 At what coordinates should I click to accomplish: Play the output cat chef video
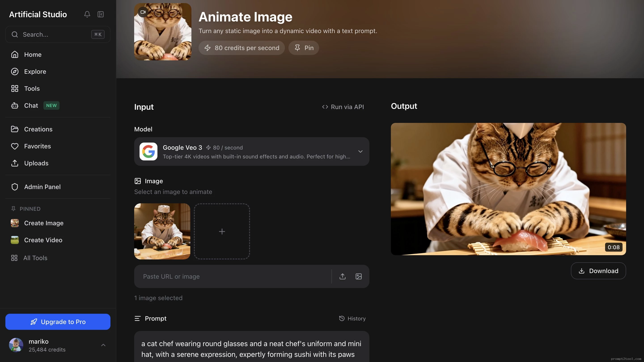pyautogui.click(x=508, y=189)
